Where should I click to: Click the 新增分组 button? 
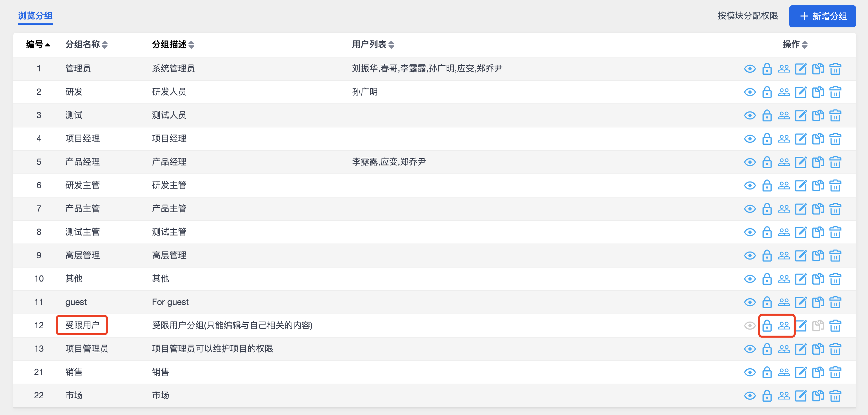[x=822, y=16]
